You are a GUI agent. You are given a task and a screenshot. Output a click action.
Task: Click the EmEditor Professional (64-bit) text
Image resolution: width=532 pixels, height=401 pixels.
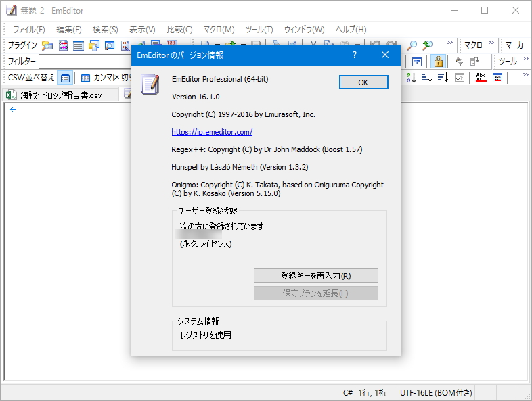coord(220,79)
